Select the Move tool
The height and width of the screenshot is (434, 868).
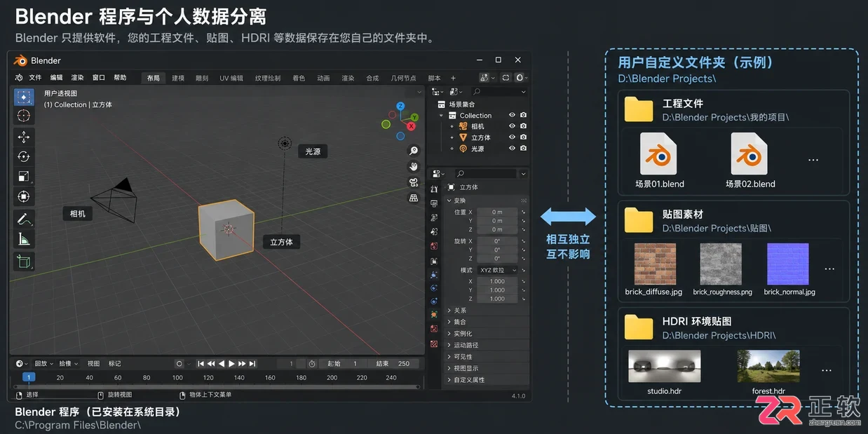click(x=24, y=137)
